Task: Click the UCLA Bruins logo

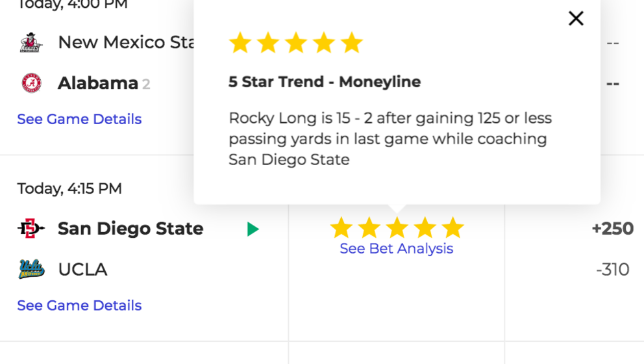Action: pos(31,269)
